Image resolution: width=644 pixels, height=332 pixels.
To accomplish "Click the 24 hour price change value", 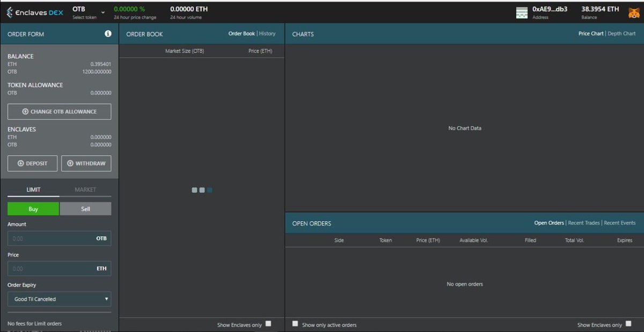I will tap(129, 9).
